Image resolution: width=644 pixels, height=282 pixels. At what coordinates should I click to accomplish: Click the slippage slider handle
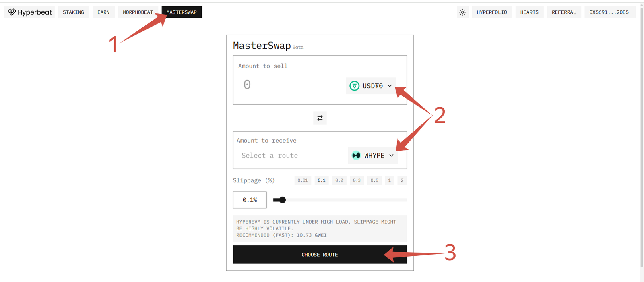[282, 200]
